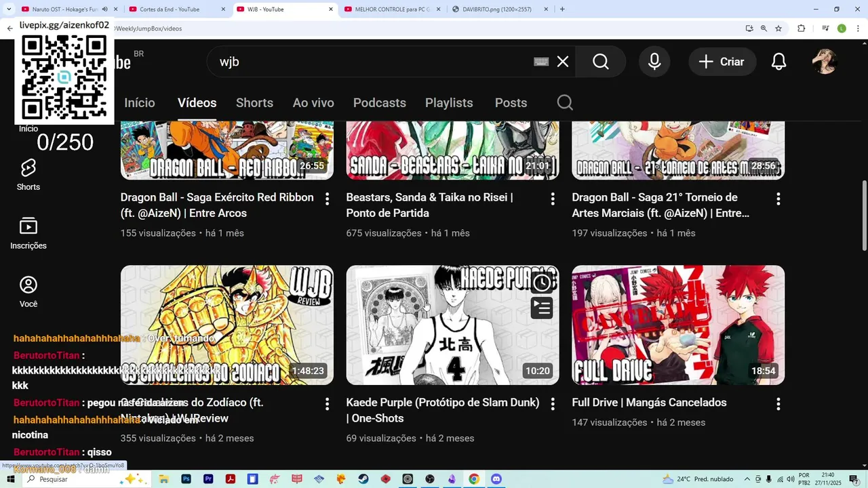868x488 pixels.
Task: Open the Chrome profile L avatar
Action: (842, 28)
